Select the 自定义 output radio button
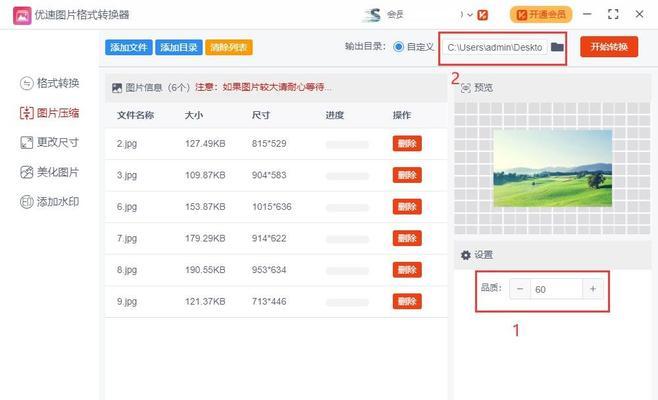The width and height of the screenshot is (658, 400). click(x=398, y=47)
